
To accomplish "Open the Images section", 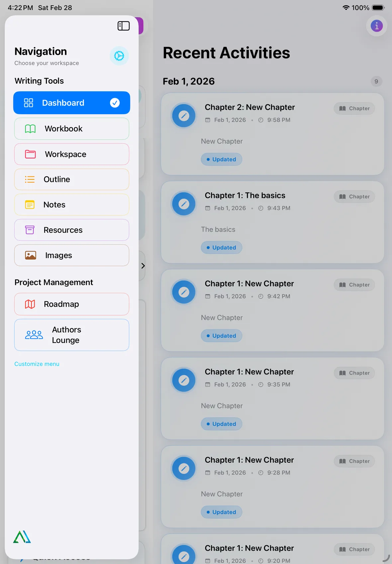I will pyautogui.click(x=72, y=255).
